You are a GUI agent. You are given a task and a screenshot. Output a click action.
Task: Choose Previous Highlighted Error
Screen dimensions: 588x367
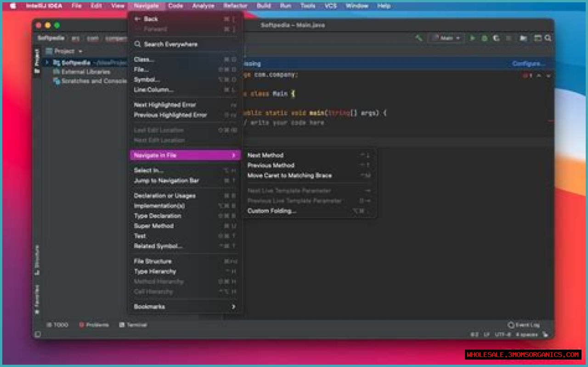coord(185,115)
